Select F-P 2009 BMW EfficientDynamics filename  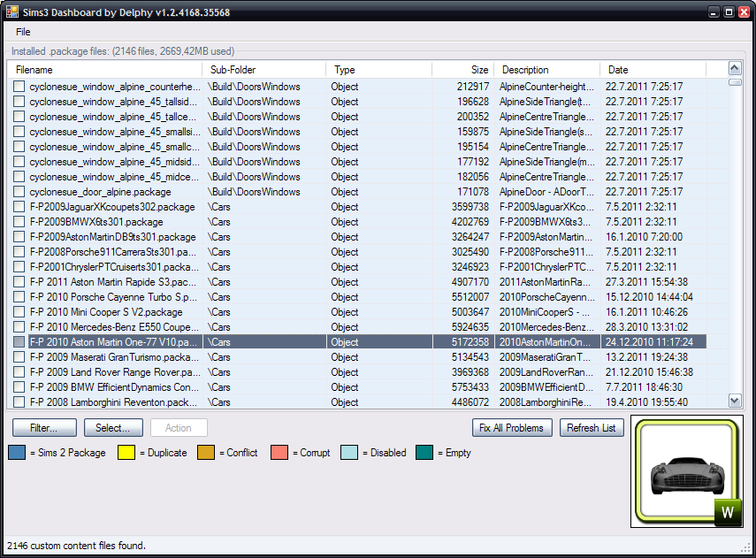pyautogui.click(x=114, y=386)
